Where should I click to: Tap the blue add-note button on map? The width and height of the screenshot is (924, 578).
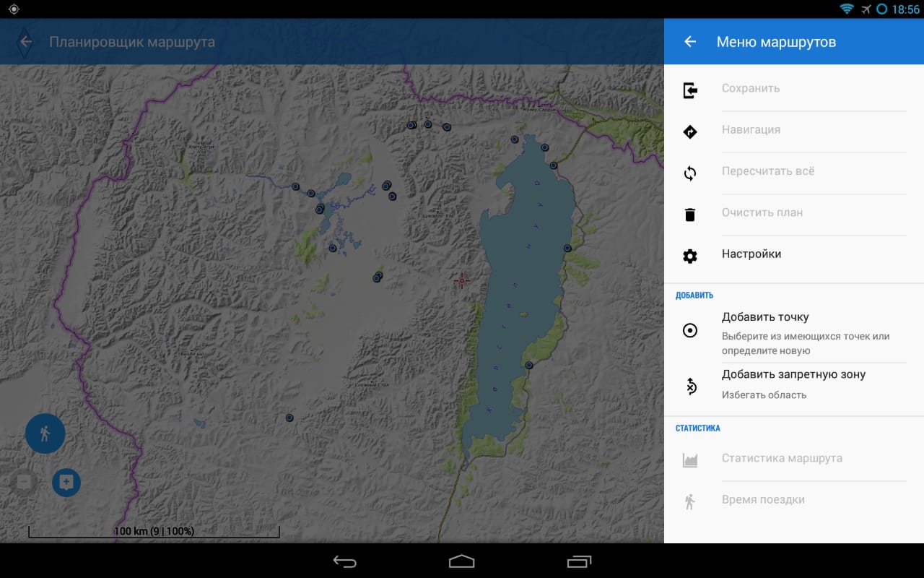pyautogui.click(x=66, y=482)
